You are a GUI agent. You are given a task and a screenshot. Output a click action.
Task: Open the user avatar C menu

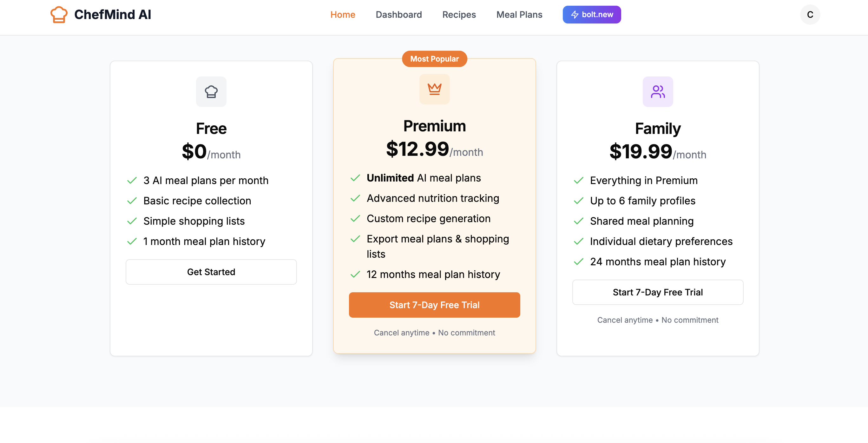[x=810, y=15]
